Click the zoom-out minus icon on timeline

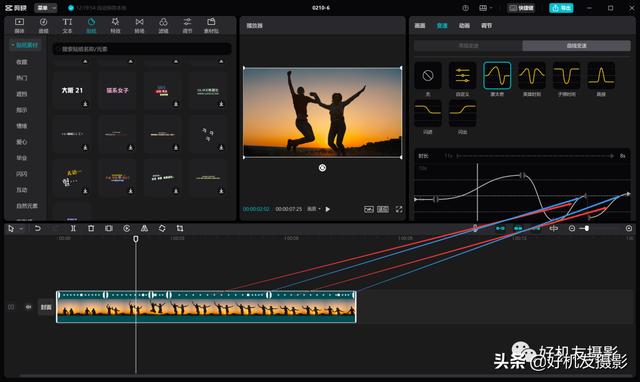(x=572, y=229)
